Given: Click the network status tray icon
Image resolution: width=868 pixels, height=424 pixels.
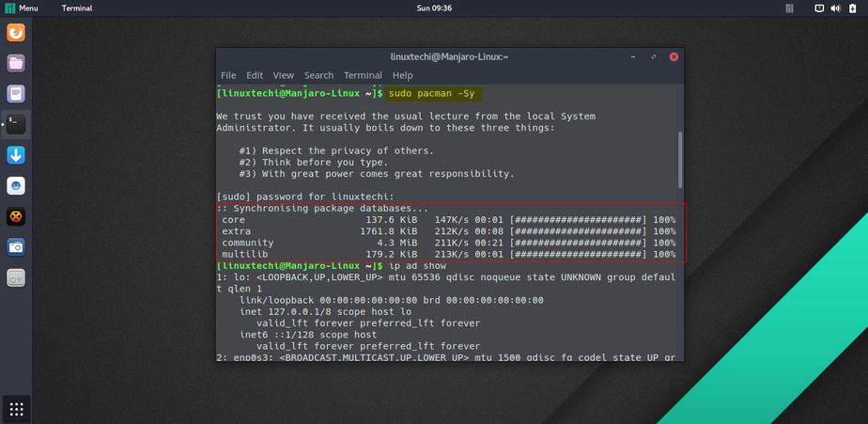Looking at the screenshot, I should pyautogui.click(x=820, y=8).
